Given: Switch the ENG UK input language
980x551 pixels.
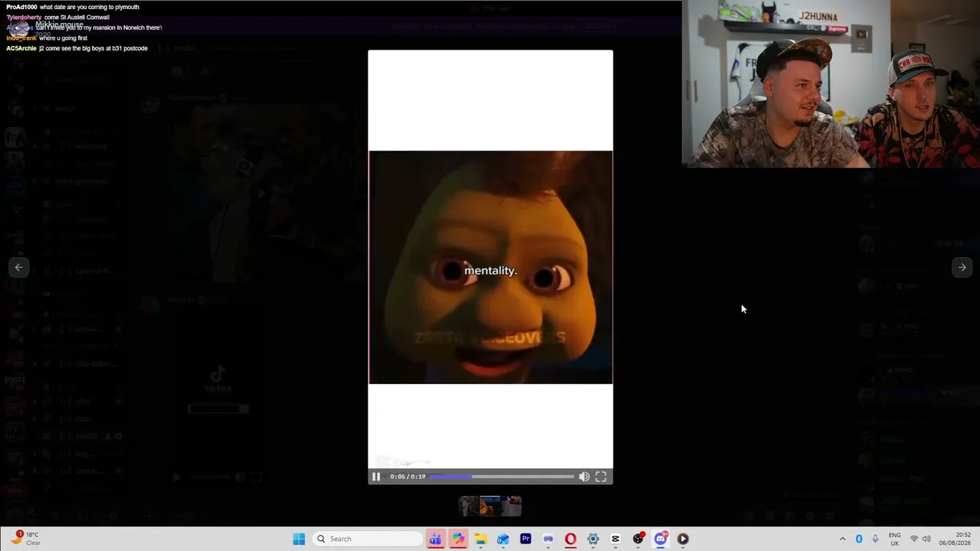Looking at the screenshot, I should point(894,539).
